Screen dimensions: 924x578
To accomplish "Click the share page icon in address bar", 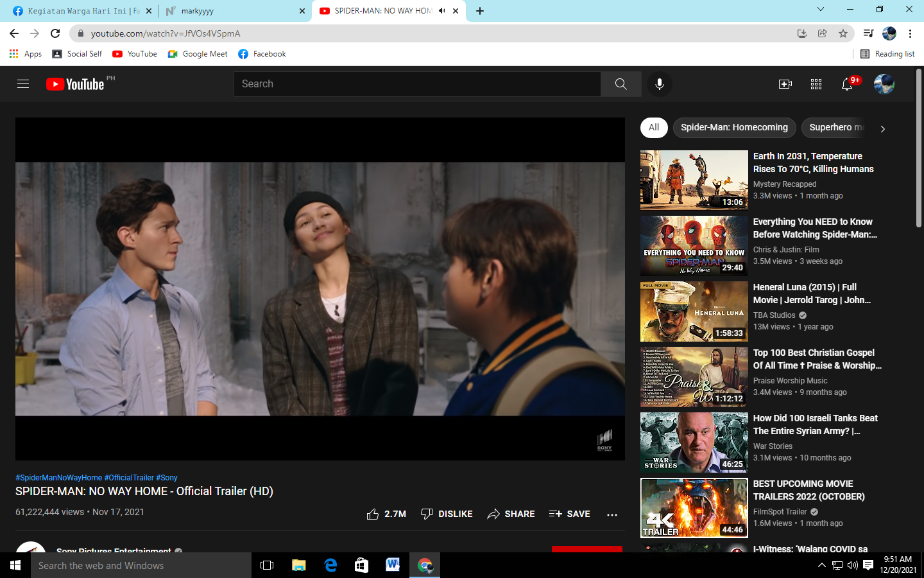I will click(x=823, y=33).
